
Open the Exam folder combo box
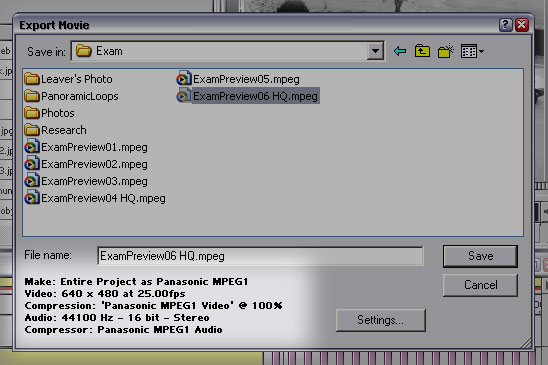(x=228, y=51)
